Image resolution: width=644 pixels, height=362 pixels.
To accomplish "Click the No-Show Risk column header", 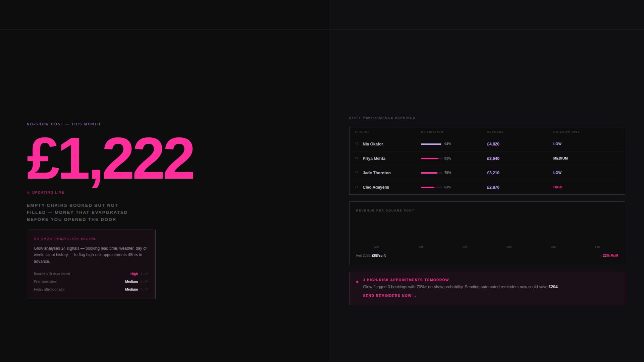I will (567, 132).
